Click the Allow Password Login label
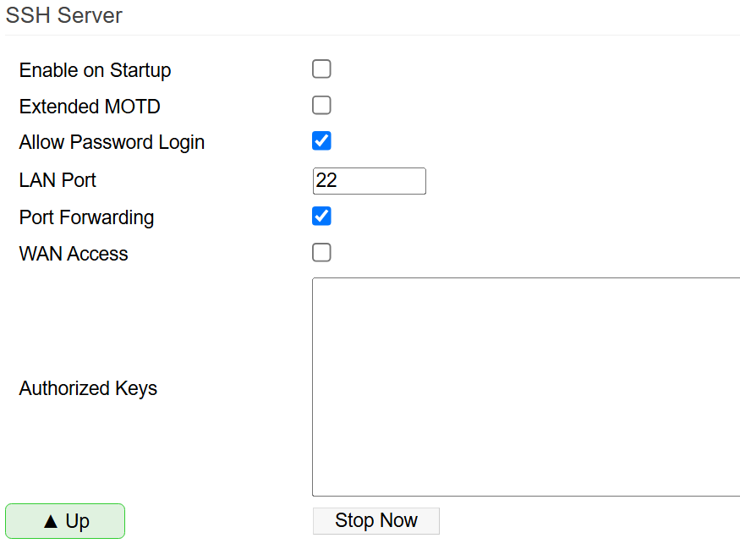740x560 pixels. click(x=112, y=142)
